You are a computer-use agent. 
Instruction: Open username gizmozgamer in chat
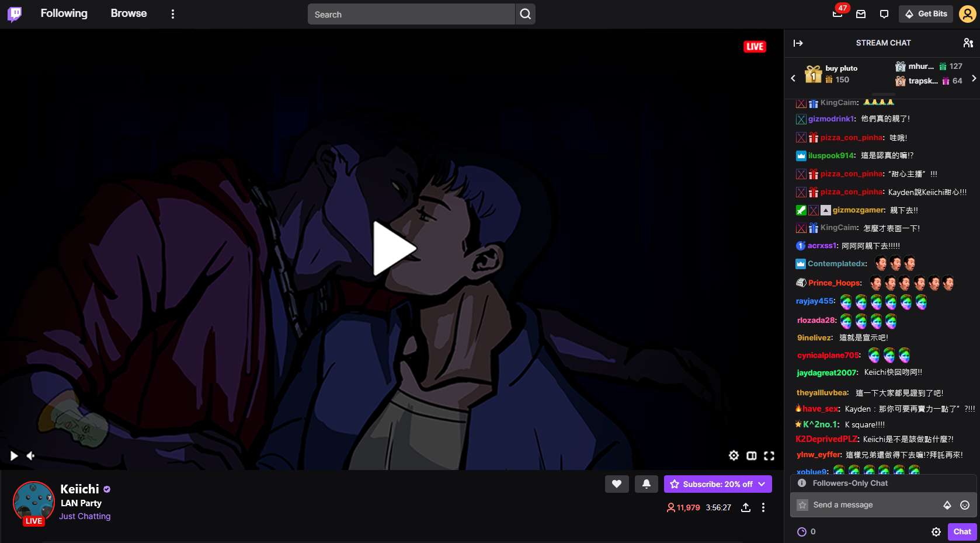coord(859,210)
